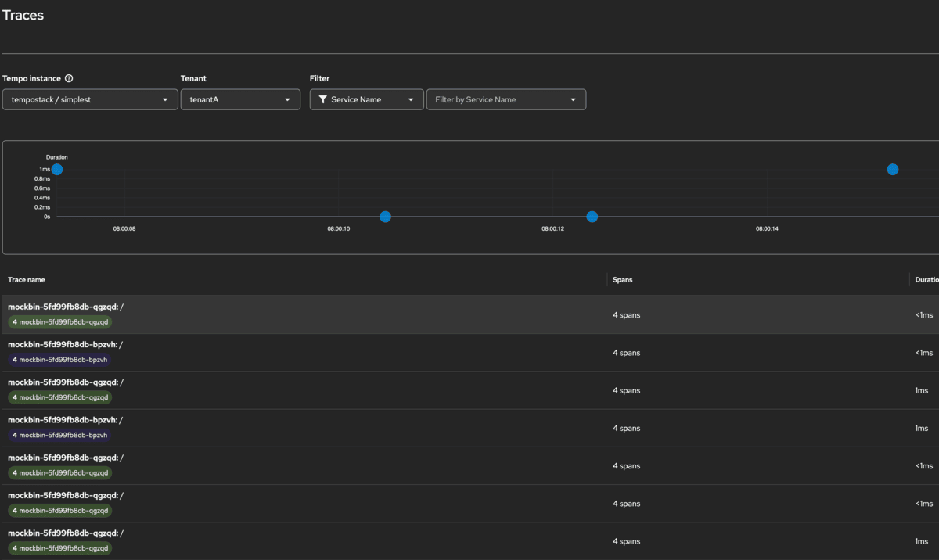Open the Filter by Service Name selector
This screenshot has height=560, width=939.
pos(505,99)
